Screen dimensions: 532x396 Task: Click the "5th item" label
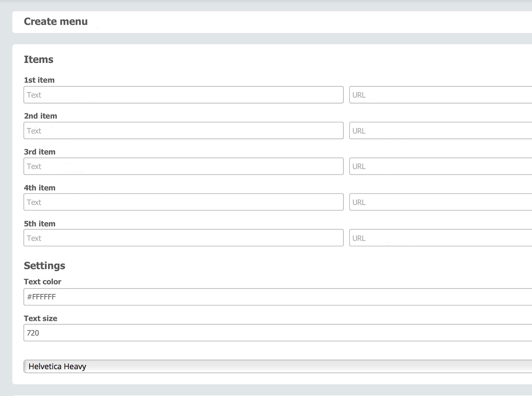(39, 224)
